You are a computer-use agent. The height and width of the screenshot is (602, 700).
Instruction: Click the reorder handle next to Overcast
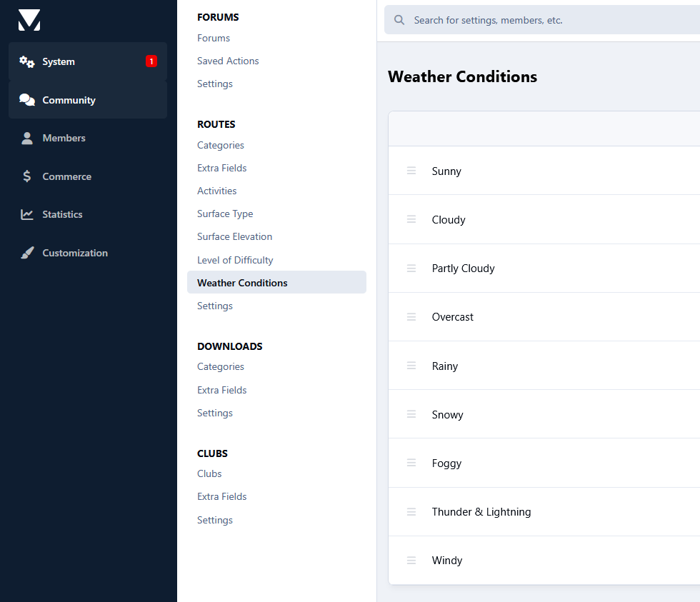pos(411,317)
